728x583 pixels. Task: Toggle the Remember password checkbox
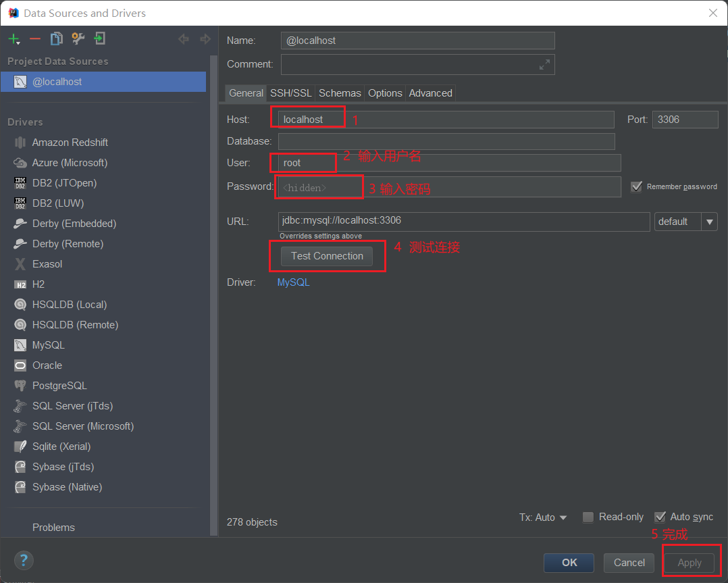(x=637, y=186)
